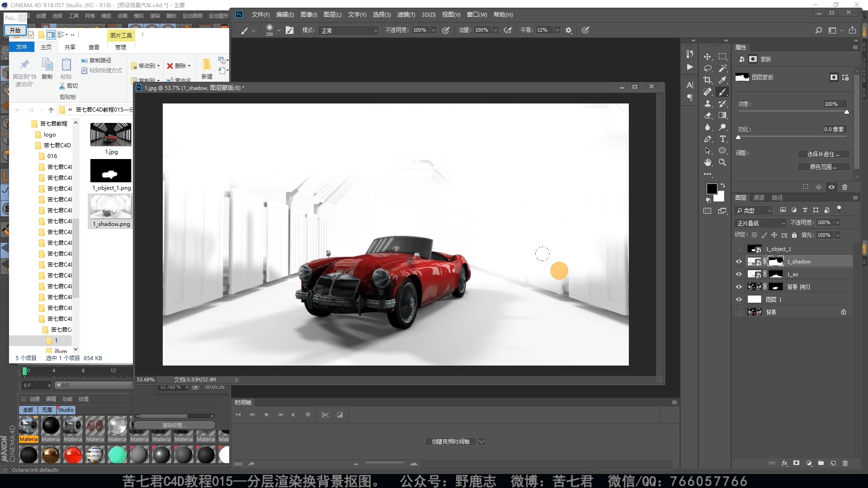868x488 pixels.
Task: Expand the layer opacity dropdown arrow
Action: coord(837,223)
